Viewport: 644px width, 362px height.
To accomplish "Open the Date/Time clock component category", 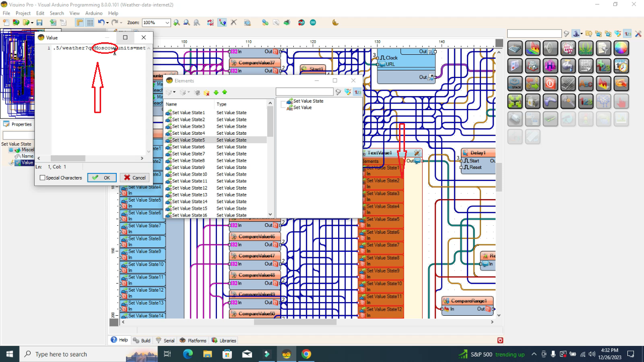I will (x=621, y=66).
